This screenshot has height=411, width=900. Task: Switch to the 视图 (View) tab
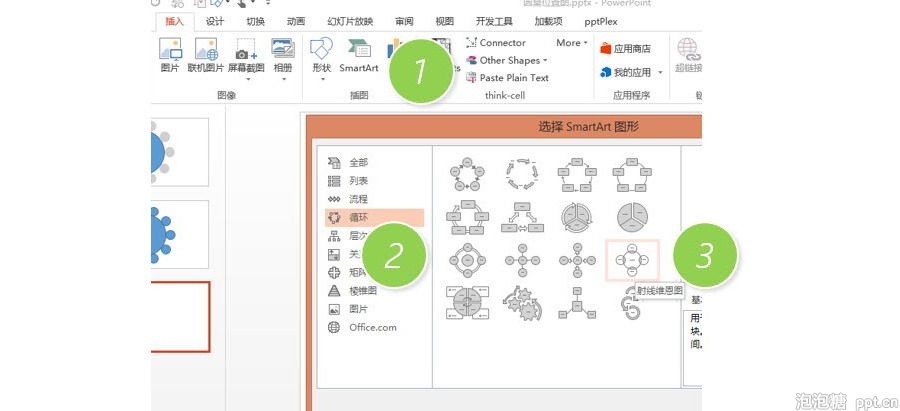444,21
